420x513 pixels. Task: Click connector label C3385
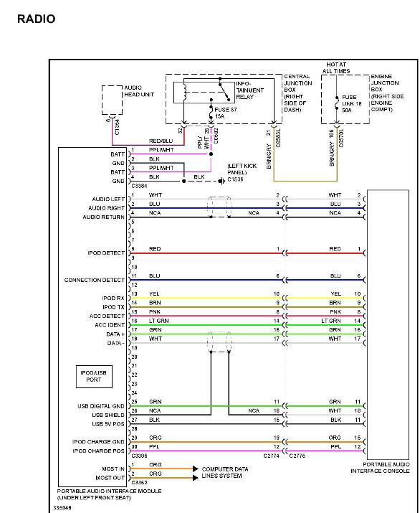tap(139, 456)
